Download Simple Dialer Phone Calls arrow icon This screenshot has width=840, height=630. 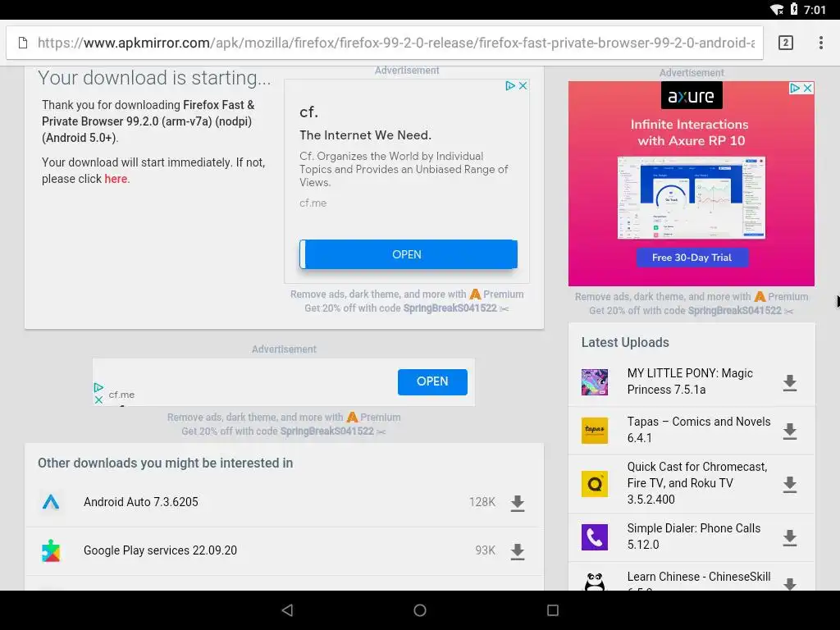pyautogui.click(x=790, y=538)
